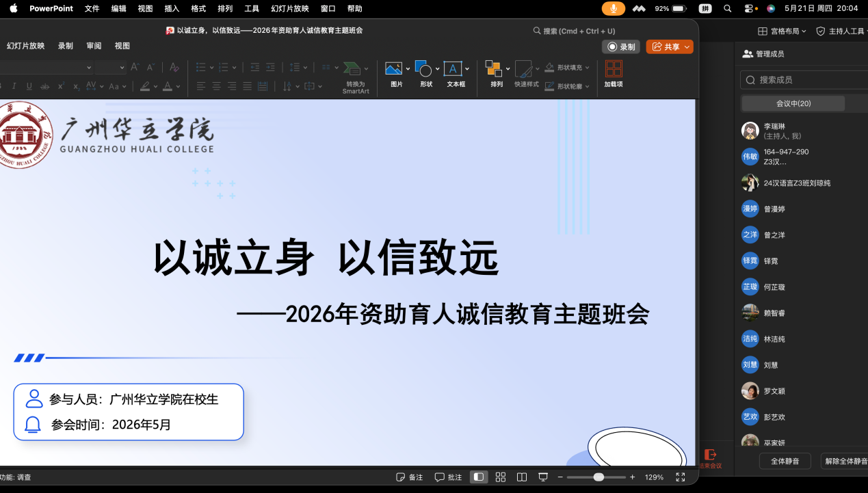Click the 结束会议 end meeting button
Image resolution: width=868 pixels, height=493 pixels.
tap(710, 459)
